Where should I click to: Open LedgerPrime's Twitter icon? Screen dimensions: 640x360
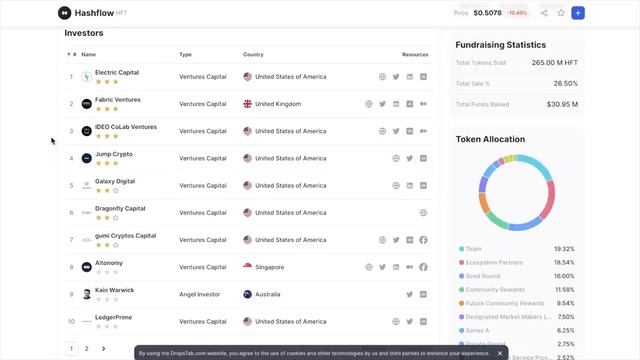pyautogui.click(x=410, y=322)
